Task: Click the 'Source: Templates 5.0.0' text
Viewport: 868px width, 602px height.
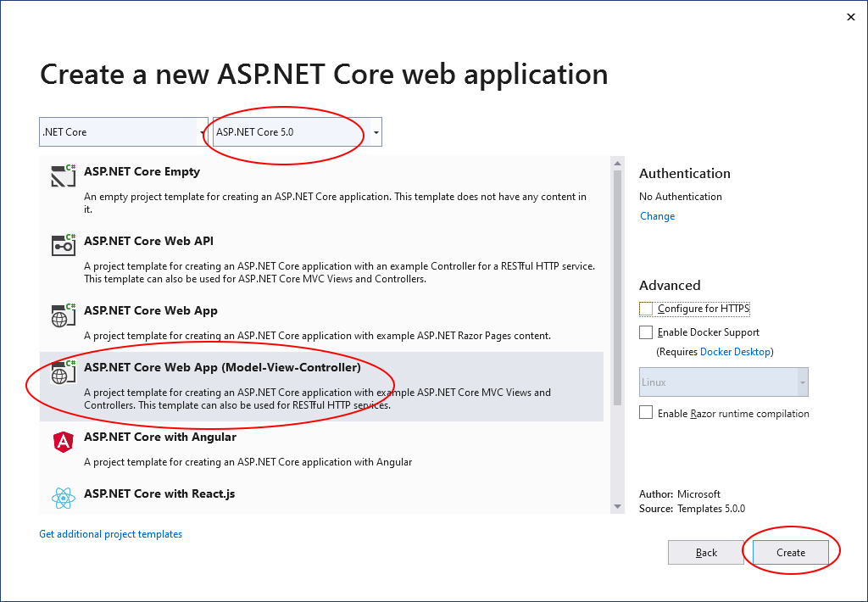Action: tap(692, 509)
